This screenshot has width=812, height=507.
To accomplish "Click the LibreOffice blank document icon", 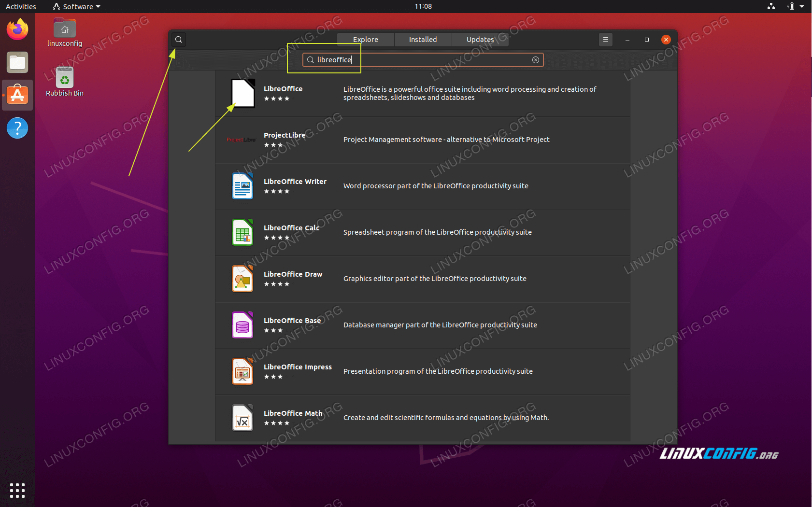I will click(242, 93).
